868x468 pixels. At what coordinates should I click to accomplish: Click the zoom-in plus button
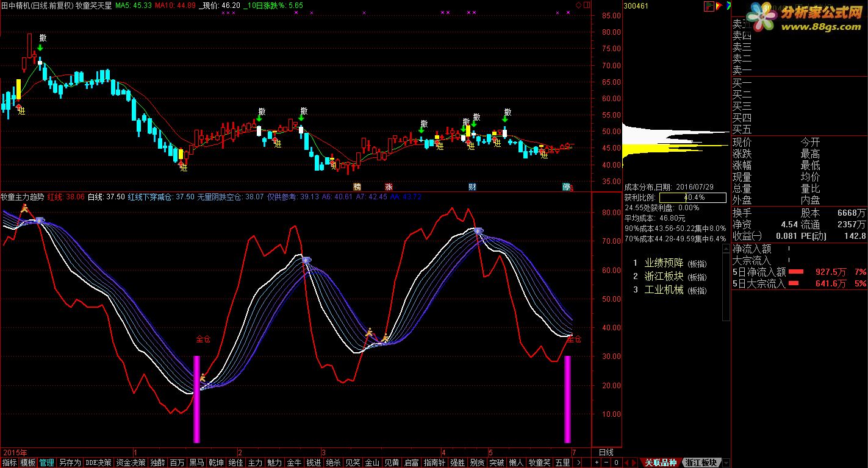[x=597, y=463]
